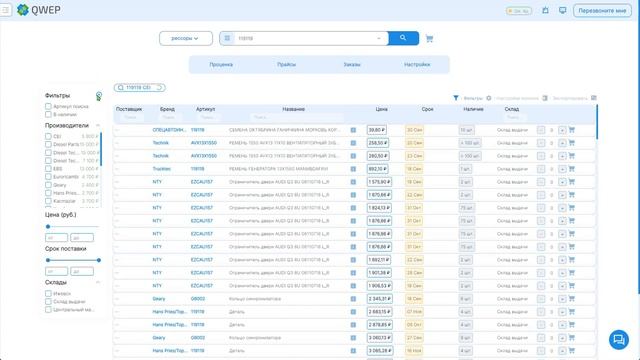The height and width of the screenshot is (360, 640).
Task: Switch to Прайсы tab
Action: click(287, 64)
